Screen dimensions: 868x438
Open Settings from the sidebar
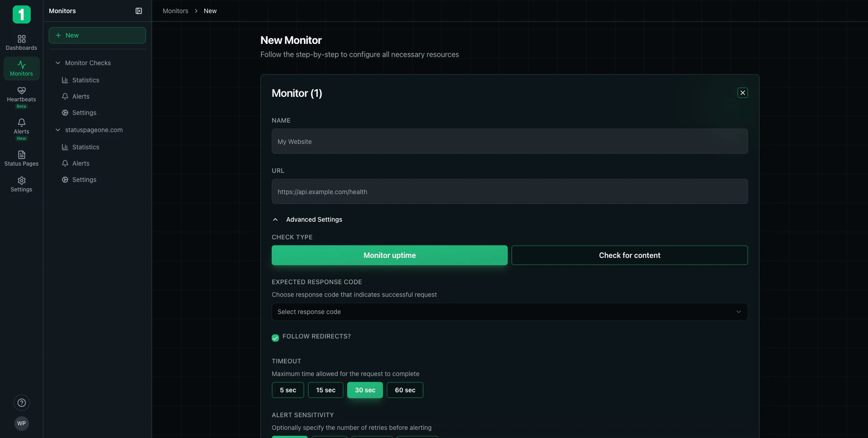tap(21, 184)
